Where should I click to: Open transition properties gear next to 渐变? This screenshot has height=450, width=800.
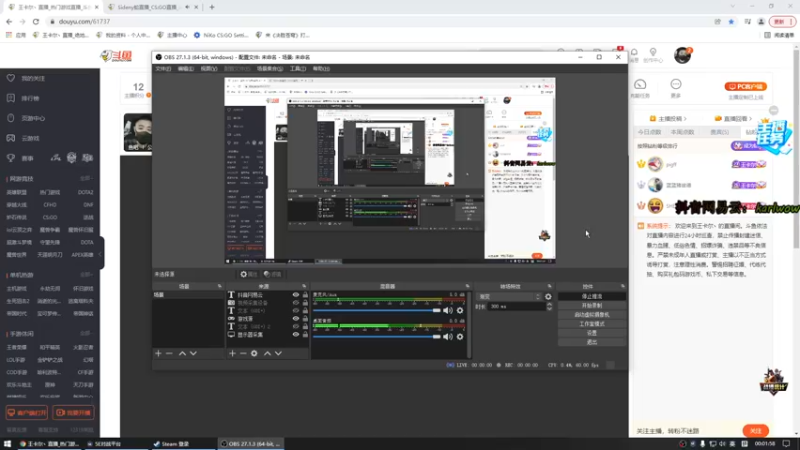[548, 296]
